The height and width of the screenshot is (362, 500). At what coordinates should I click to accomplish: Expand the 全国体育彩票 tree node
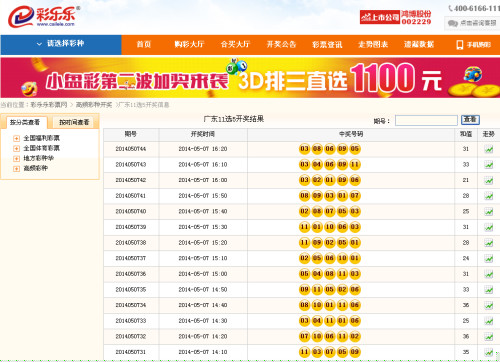16,148
